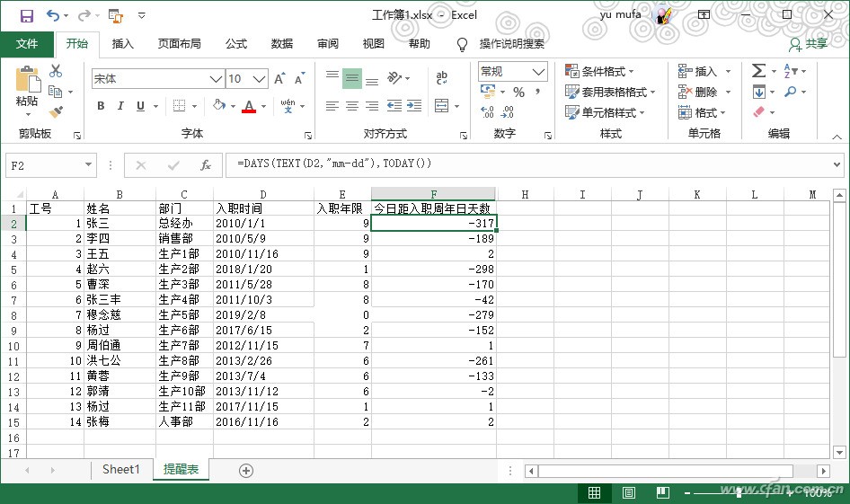The width and height of the screenshot is (850, 504).
Task: Click the Save icon in title bar
Action: pos(26,15)
